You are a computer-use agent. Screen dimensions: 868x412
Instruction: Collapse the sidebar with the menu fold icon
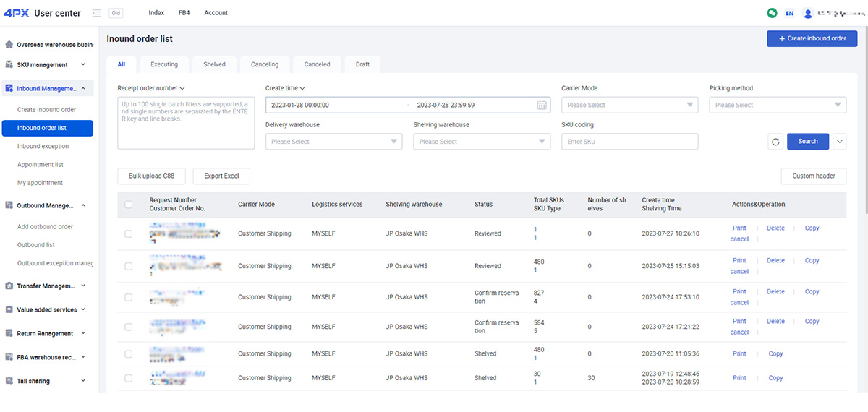point(97,13)
